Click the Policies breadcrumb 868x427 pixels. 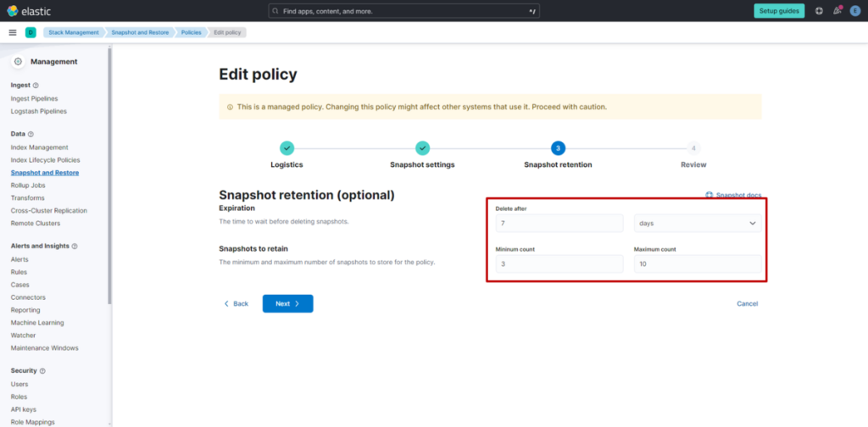tap(191, 32)
